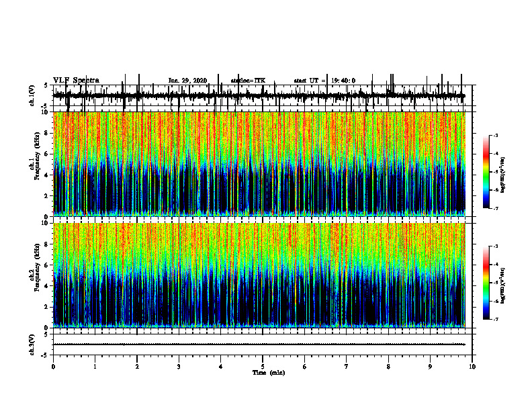Click the ch.1 voltage waveform trace
Viewport: 532px width, 411px height.
(259, 95)
